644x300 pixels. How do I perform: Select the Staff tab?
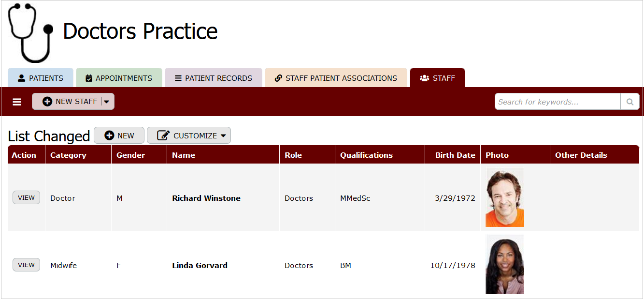click(437, 78)
